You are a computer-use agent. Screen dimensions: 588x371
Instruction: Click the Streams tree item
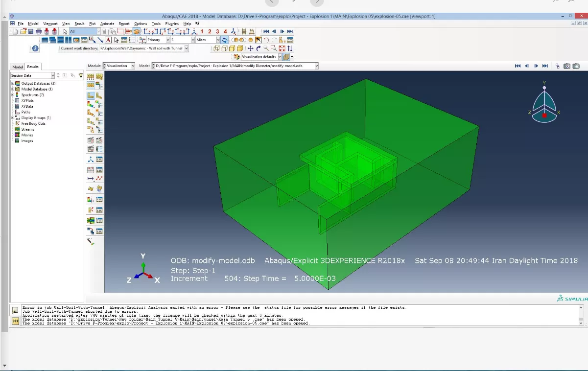click(28, 129)
